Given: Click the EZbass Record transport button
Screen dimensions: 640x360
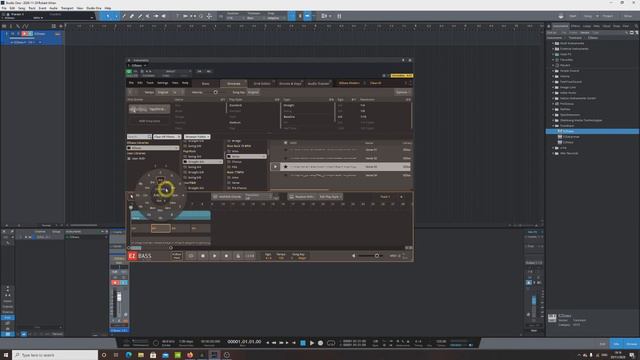Looking at the screenshot, I should pyautogui.click(x=226, y=256).
